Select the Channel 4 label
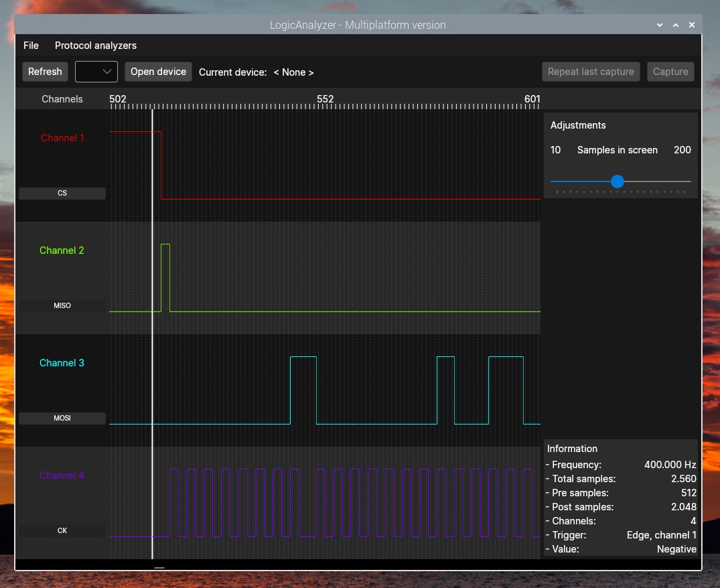Screen dimensions: 720x588 click(62, 475)
